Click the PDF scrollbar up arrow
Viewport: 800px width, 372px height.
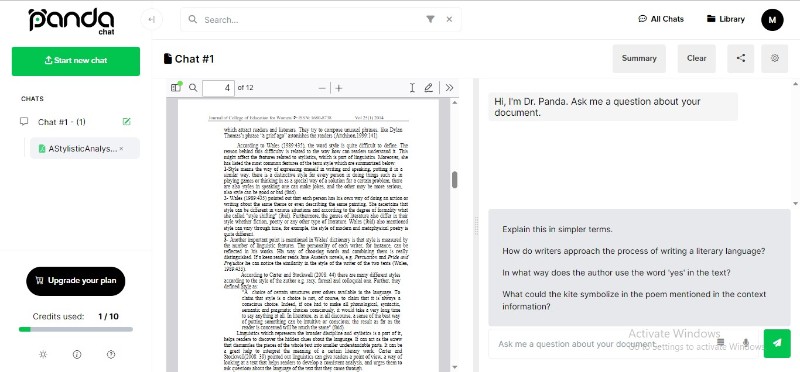(x=454, y=103)
